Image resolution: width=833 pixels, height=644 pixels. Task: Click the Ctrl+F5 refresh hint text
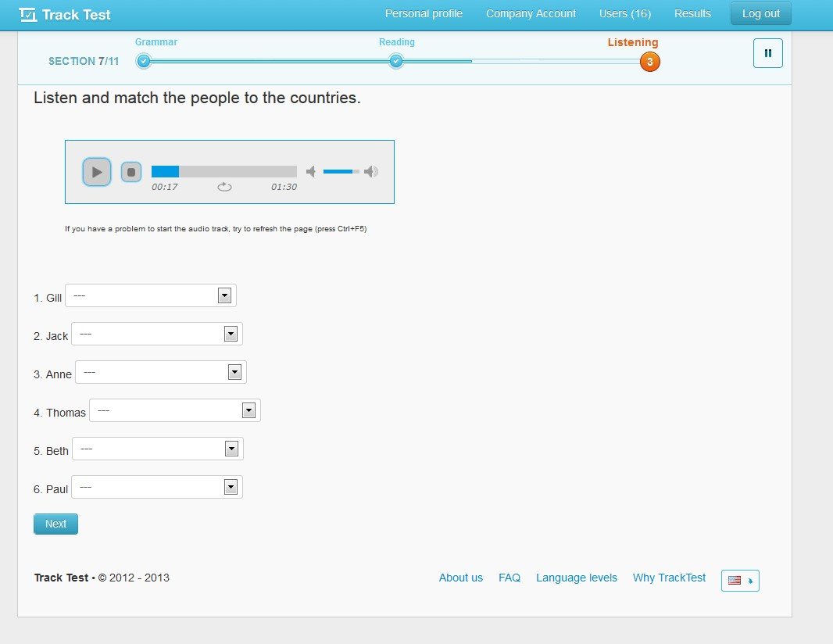click(x=216, y=229)
